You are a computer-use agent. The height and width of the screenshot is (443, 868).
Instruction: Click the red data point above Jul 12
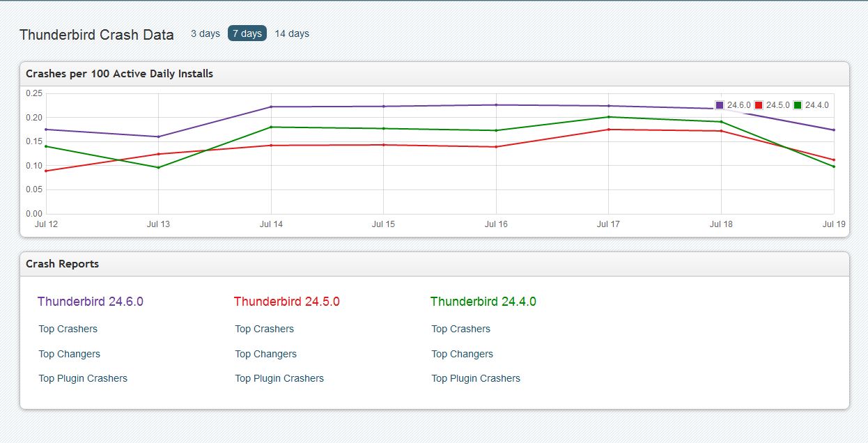tap(46, 171)
